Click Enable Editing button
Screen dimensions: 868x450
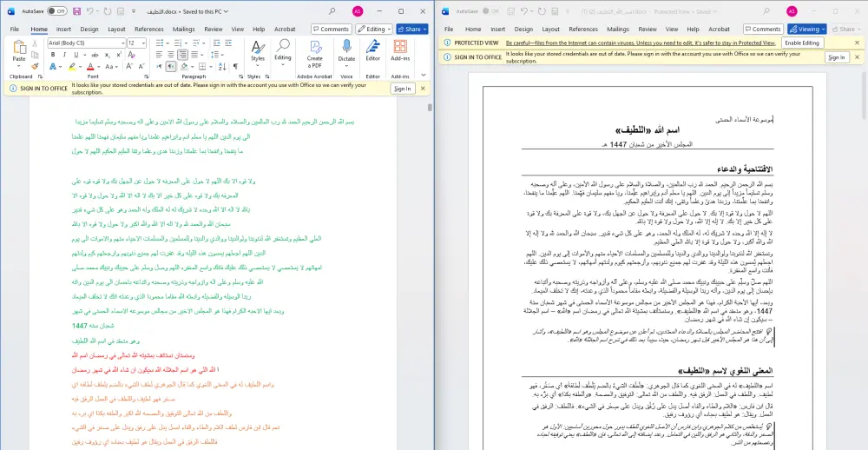click(803, 43)
